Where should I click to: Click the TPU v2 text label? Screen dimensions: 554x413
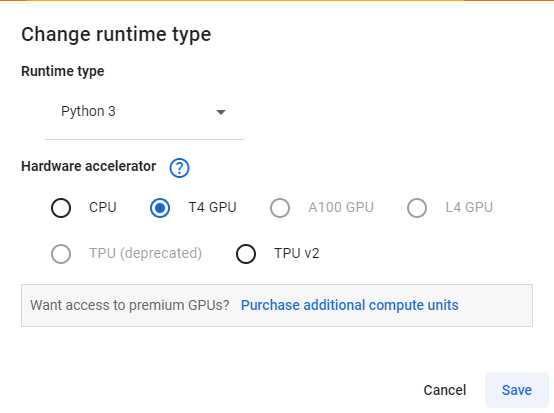click(297, 253)
